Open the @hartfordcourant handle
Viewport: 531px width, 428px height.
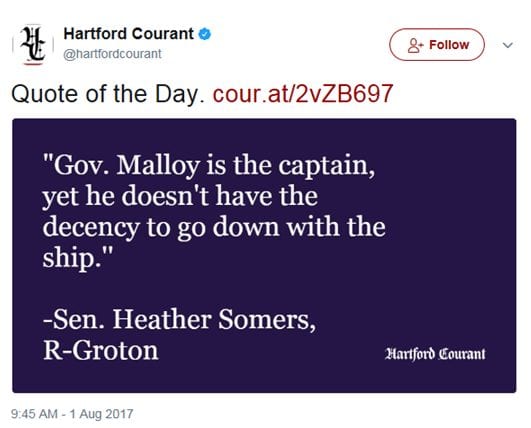tap(112, 54)
